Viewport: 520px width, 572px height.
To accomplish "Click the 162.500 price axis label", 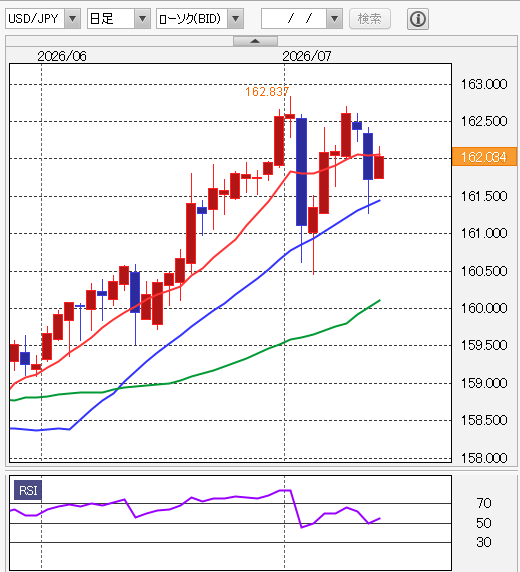I will coord(484,121).
